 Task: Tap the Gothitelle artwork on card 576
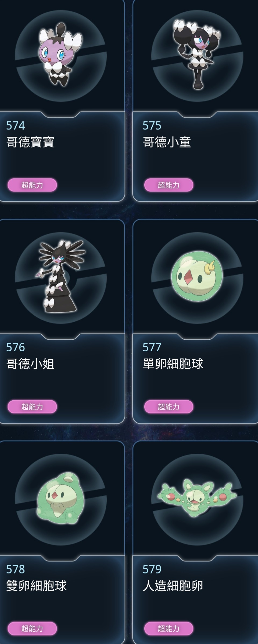(61, 276)
